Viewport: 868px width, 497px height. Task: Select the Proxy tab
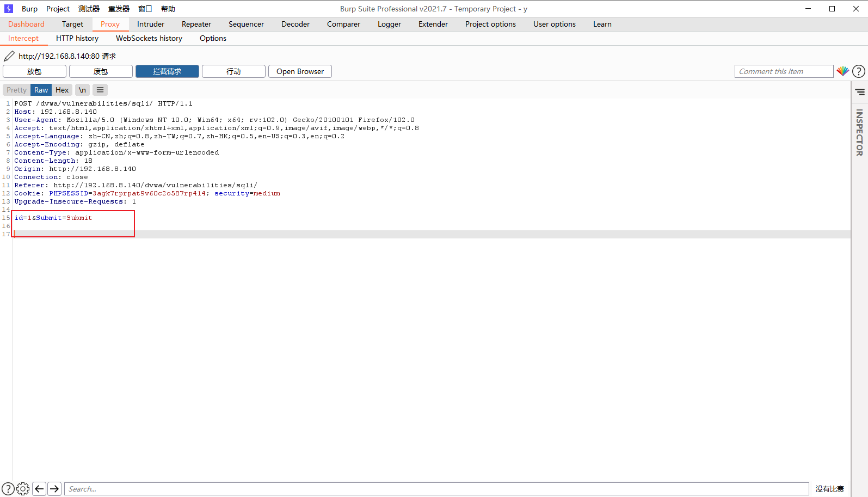[x=110, y=24]
